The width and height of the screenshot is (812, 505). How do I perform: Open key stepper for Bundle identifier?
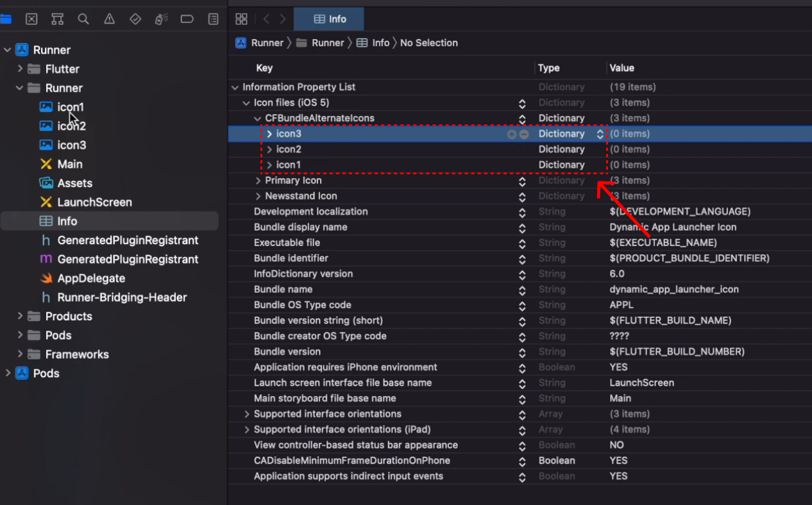(522, 258)
